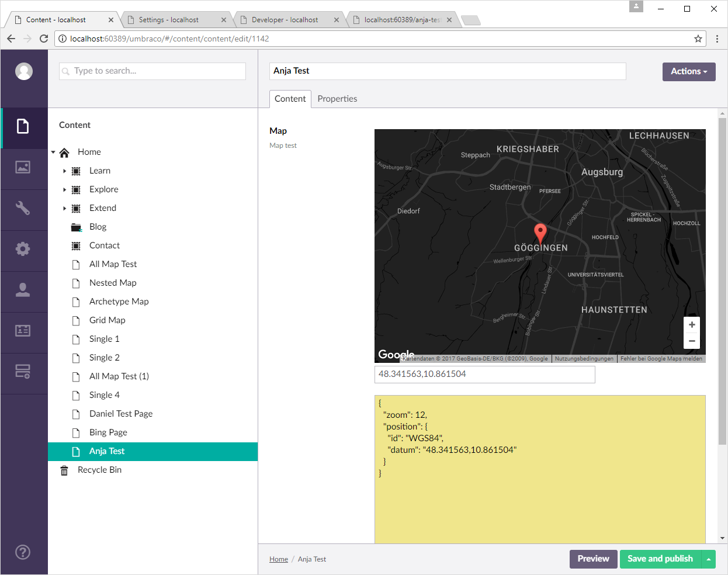Open the Media section icon

pyautogui.click(x=23, y=167)
